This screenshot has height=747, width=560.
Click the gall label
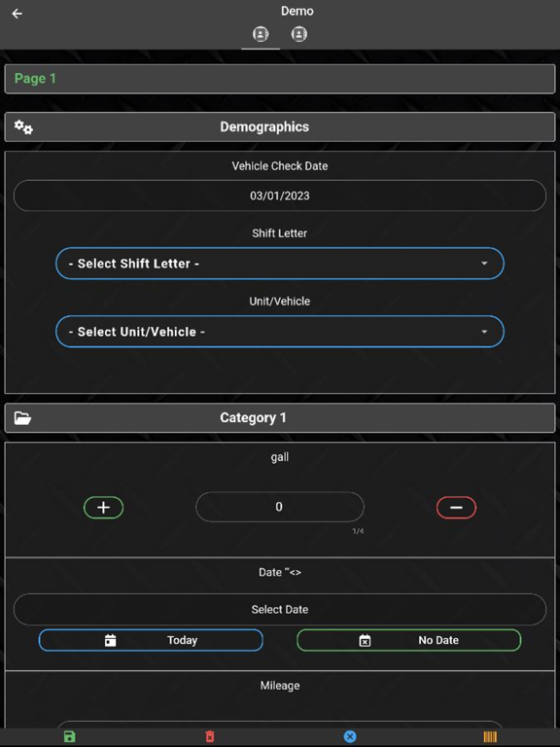click(280, 457)
